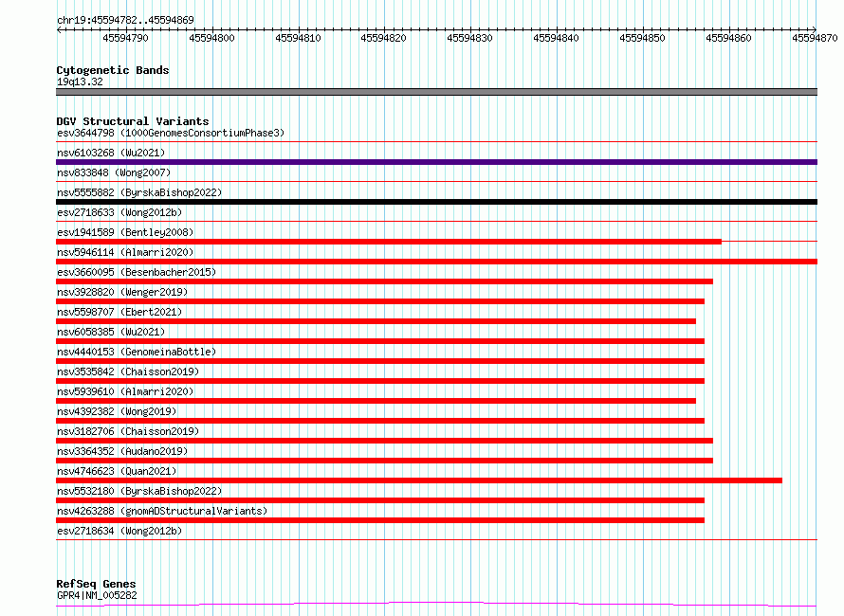Click the red bar under nsv4263288

pyautogui.click(x=380, y=520)
